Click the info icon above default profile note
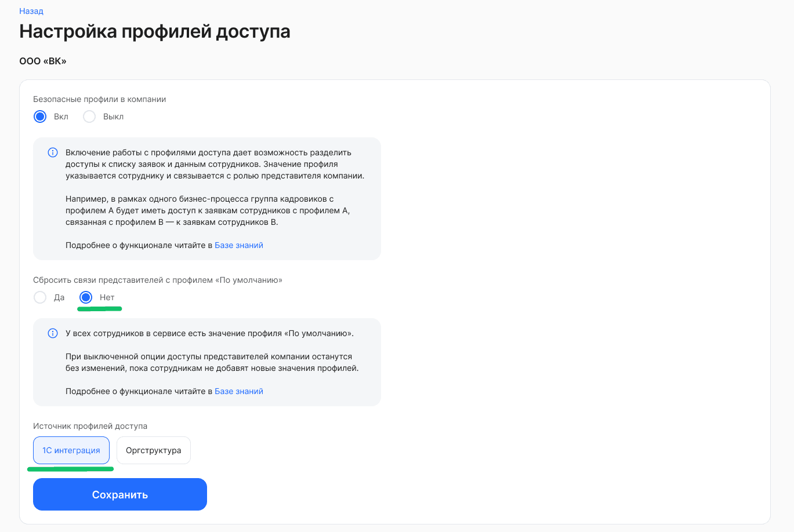This screenshot has width=794, height=532. [53, 333]
